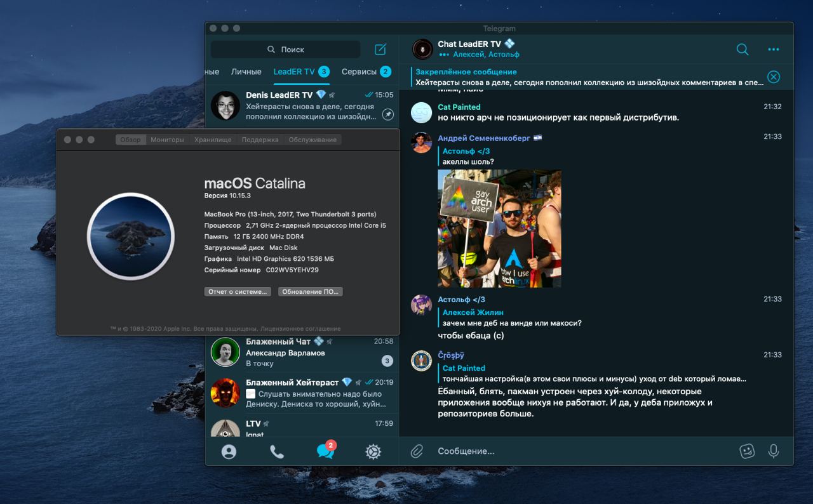Switch to Сервисы folder tab

[366, 72]
